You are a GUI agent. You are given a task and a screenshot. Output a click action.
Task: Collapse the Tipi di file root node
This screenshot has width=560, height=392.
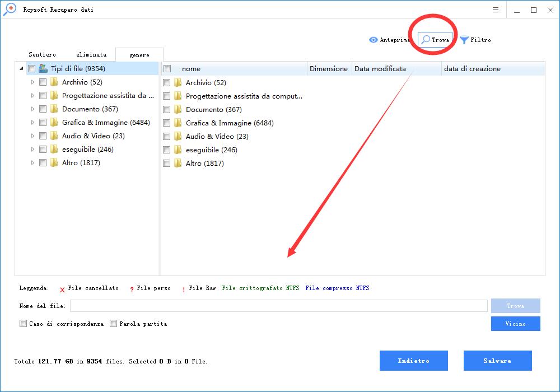pos(21,69)
